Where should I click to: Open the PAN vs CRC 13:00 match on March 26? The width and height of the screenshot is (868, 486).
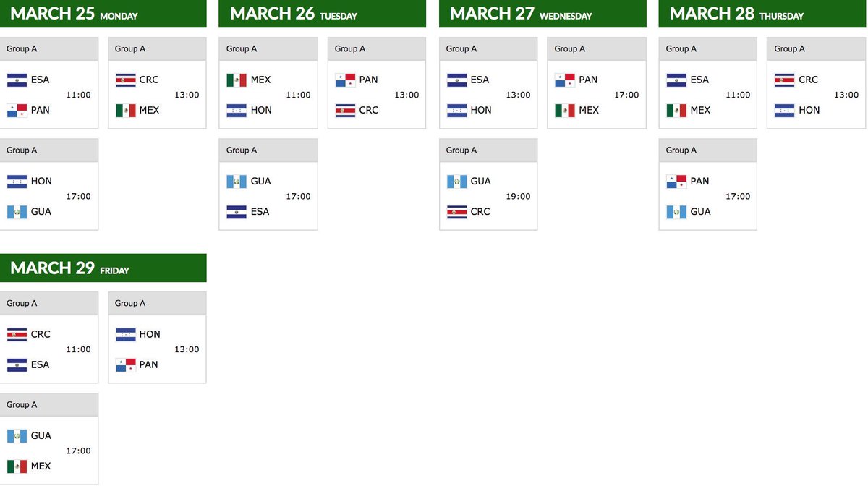[x=377, y=83]
